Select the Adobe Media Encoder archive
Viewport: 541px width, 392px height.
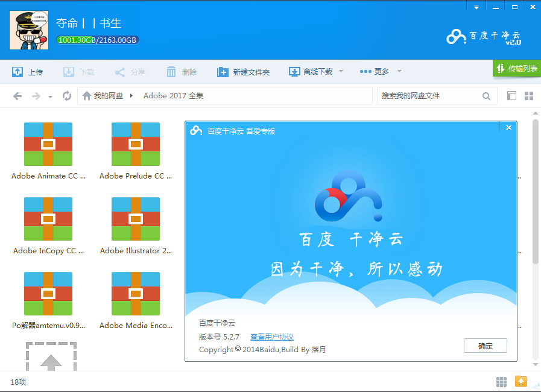tap(136, 294)
